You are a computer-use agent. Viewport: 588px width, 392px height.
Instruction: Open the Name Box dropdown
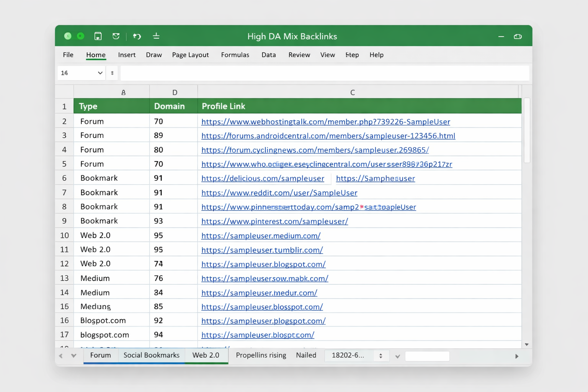tap(100, 73)
